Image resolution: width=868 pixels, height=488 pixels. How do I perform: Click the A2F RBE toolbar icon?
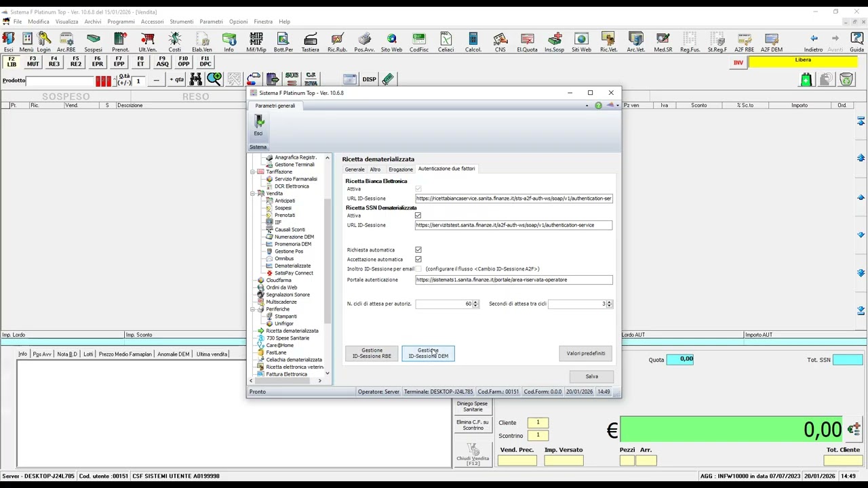click(x=745, y=42)
